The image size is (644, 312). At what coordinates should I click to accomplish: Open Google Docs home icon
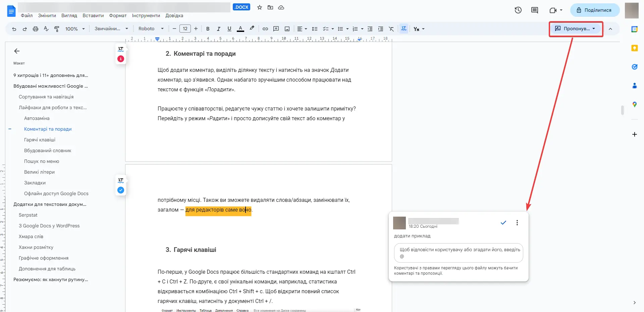click(11, 11)
